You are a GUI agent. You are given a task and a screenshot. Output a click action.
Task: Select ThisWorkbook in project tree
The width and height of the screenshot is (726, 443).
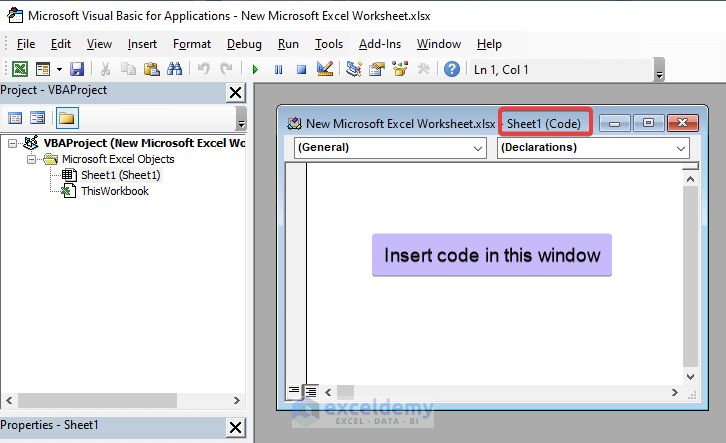click(115, 191)
